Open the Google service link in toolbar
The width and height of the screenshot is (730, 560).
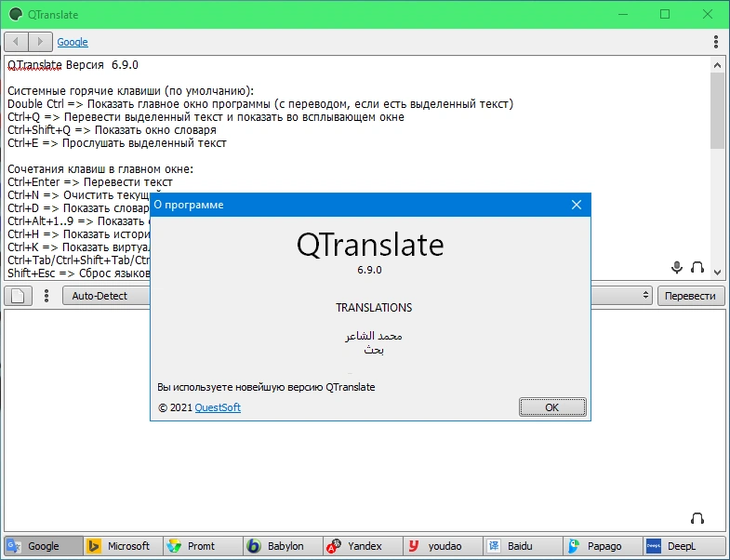pos(73,42)
